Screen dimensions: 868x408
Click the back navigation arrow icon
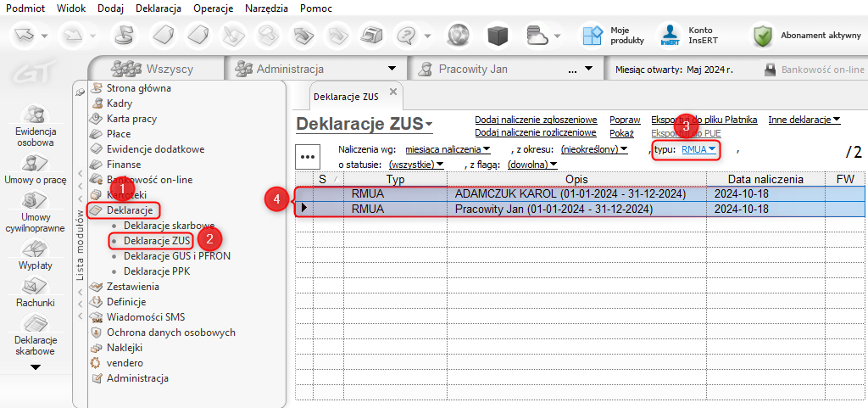[x=25, y=36]
